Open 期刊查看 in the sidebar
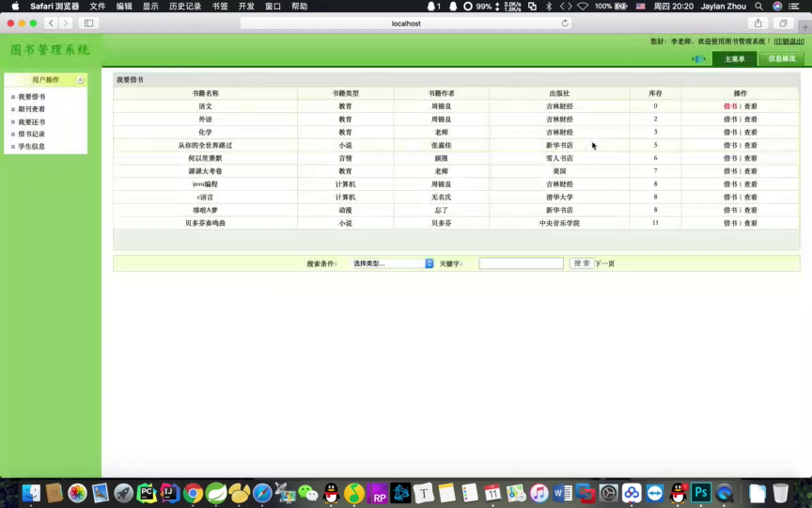The image size is (812, 508). click(x=32, y=109)
